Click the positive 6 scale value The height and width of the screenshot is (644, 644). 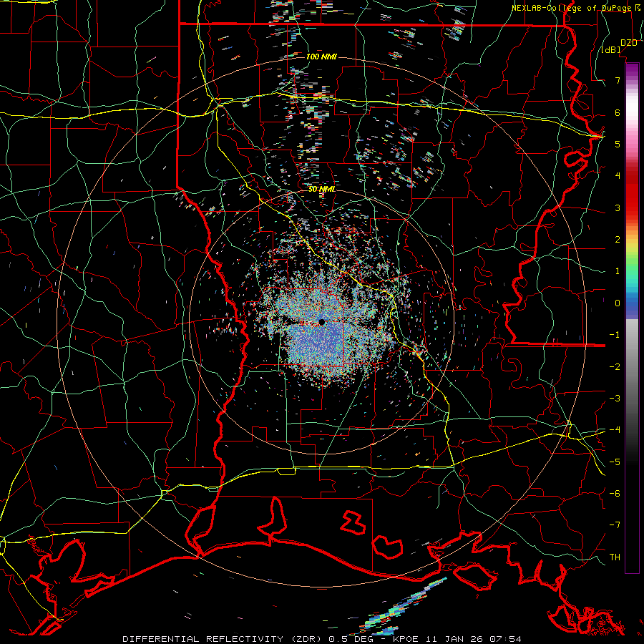(x=618, y=112)
